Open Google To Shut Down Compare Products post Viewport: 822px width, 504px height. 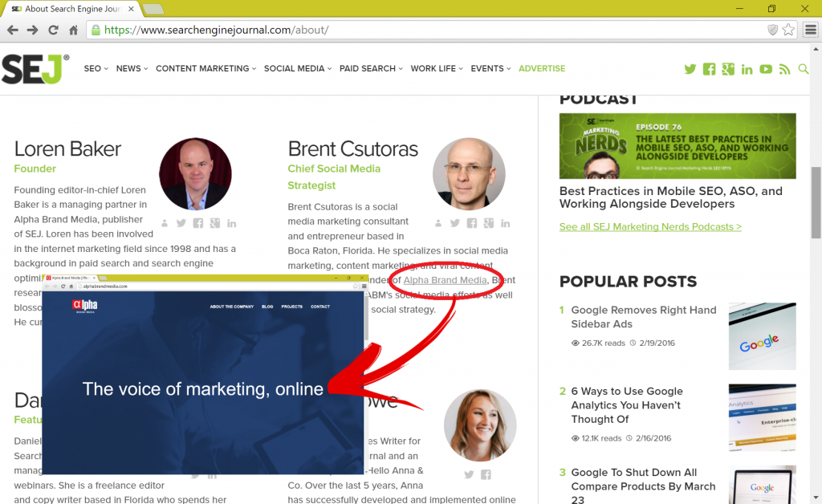click(x=643, y=486)
